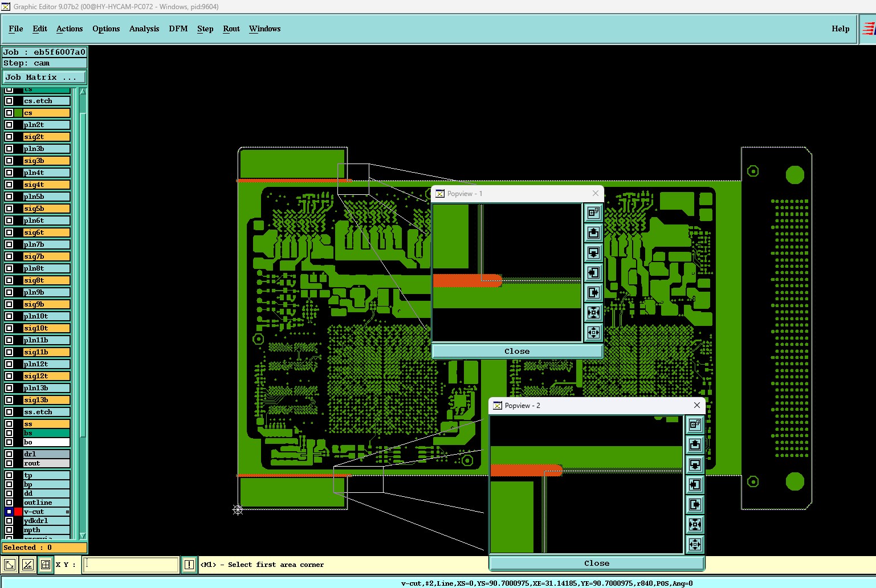Pan up in Popview 2 window

[x=695, y=444]
